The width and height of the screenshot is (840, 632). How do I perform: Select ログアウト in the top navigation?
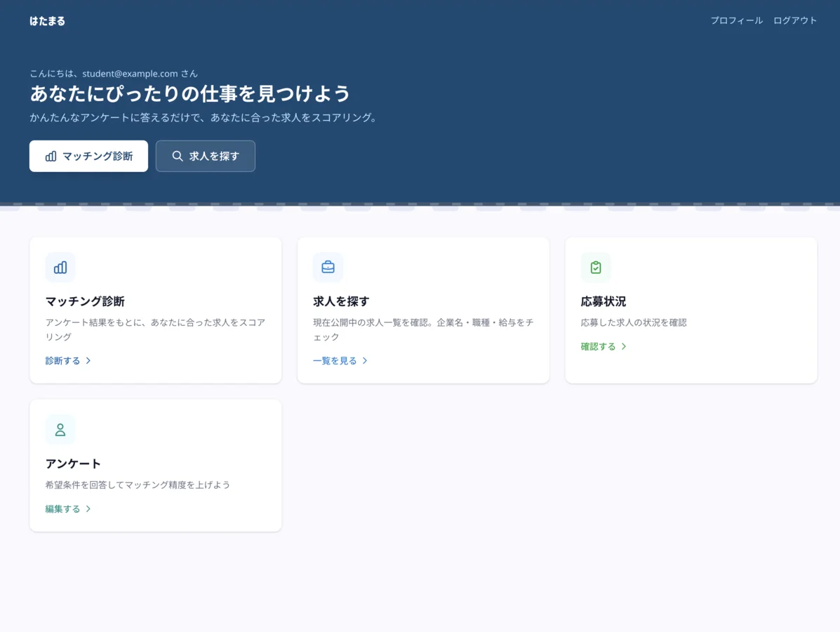[794, 20]
